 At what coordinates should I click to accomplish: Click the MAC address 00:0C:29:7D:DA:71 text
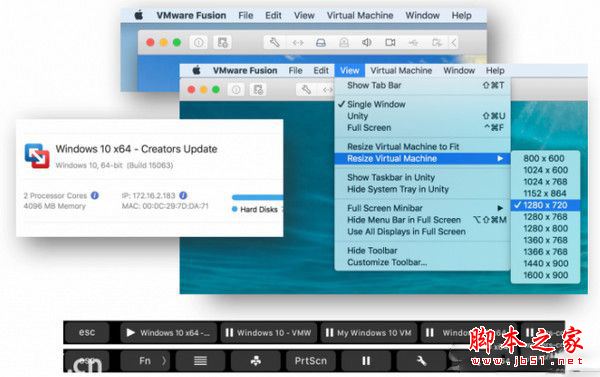click(165, 206)
